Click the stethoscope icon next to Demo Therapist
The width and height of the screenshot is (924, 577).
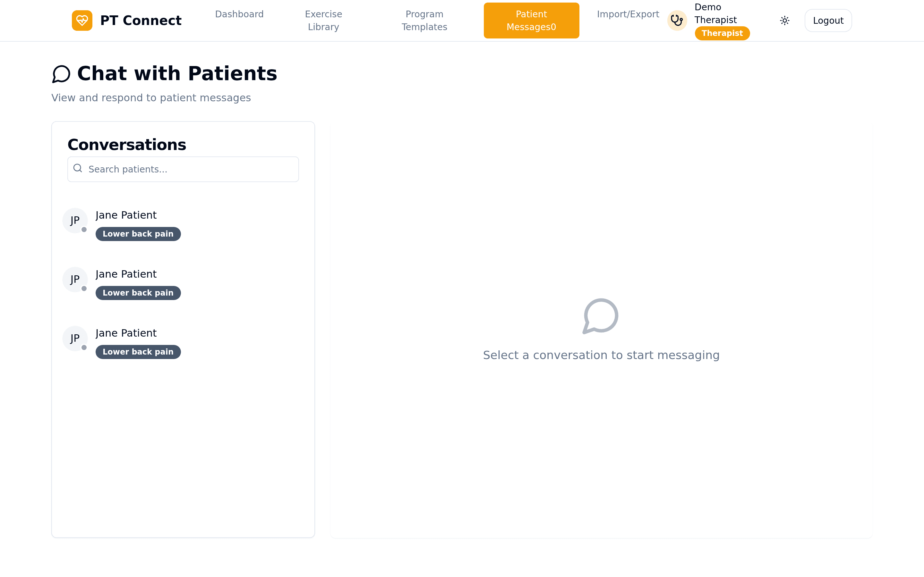pyautogui.click(x=676, y=20)
